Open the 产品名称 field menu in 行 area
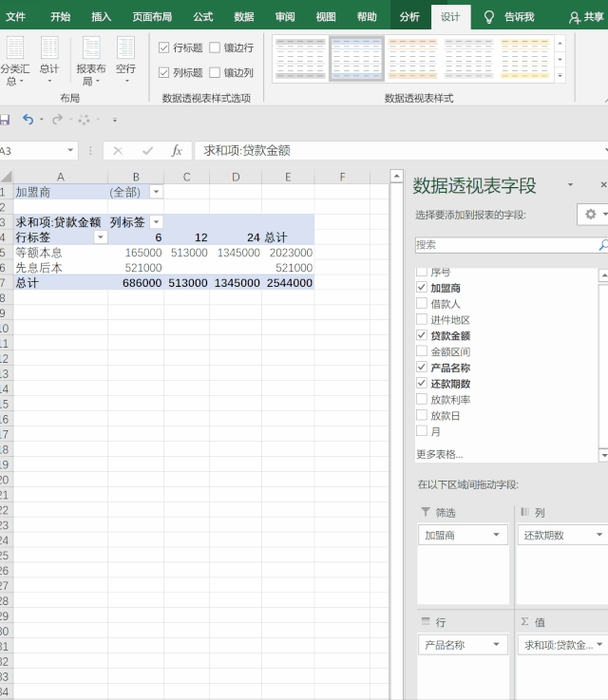608x700 pixels. click(496, 644)
